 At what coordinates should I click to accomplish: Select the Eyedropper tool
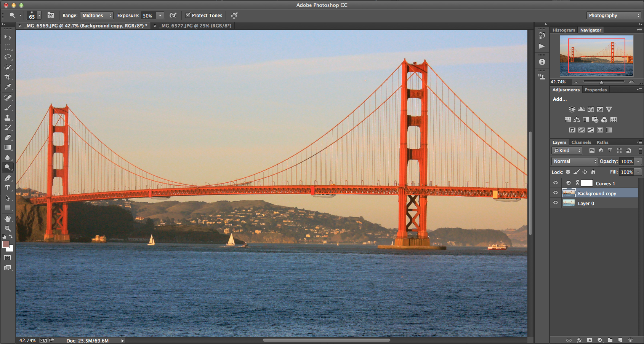click(8, 87)
